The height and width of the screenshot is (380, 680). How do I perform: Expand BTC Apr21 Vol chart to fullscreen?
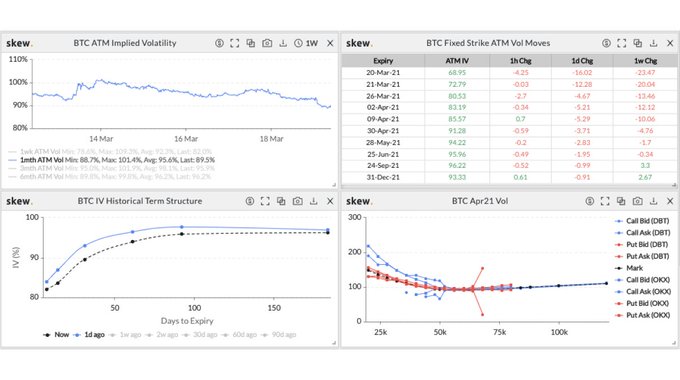click(605, 201)
